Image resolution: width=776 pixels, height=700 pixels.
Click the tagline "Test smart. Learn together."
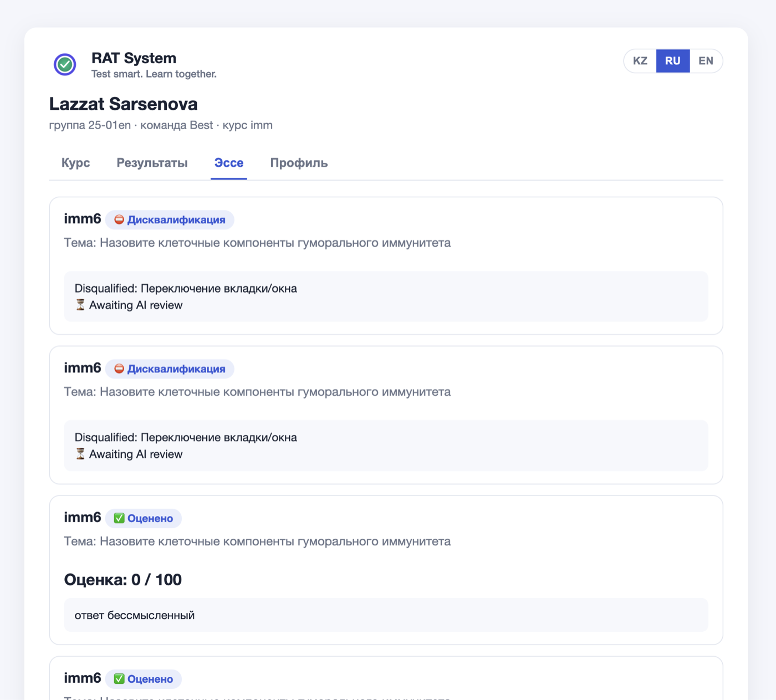[x=154, y=74]
